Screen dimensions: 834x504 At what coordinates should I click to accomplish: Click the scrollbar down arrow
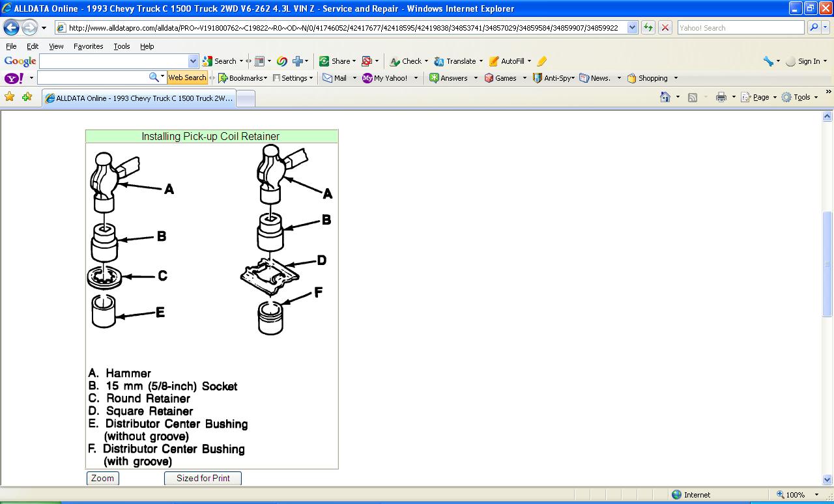(827, 480)
